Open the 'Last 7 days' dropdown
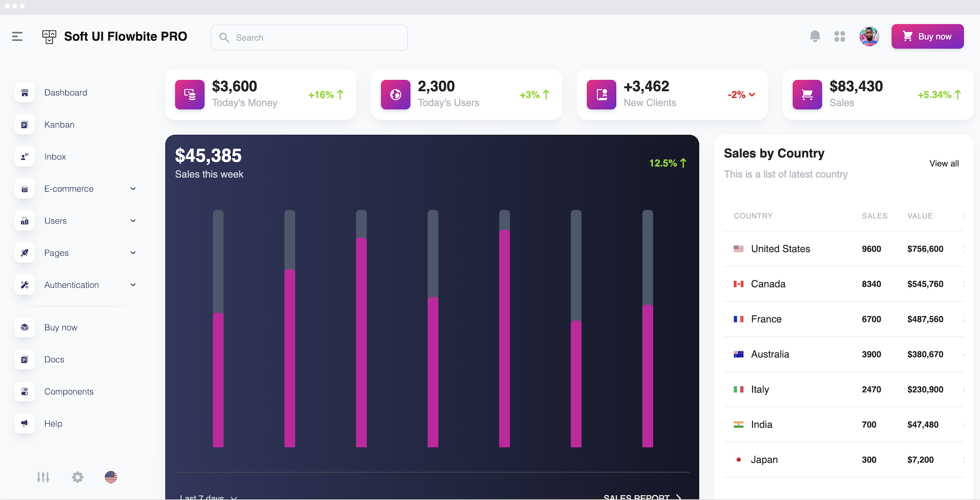 pyautogui.click(x=208, y=497)
